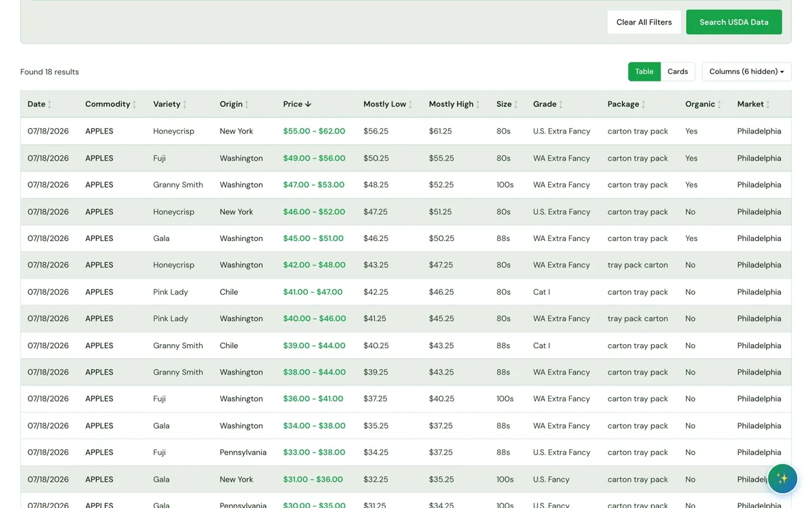812x508 pixels.
Task: Click Pink Lady variety in Washington row
Action: (x=171, y=319)
